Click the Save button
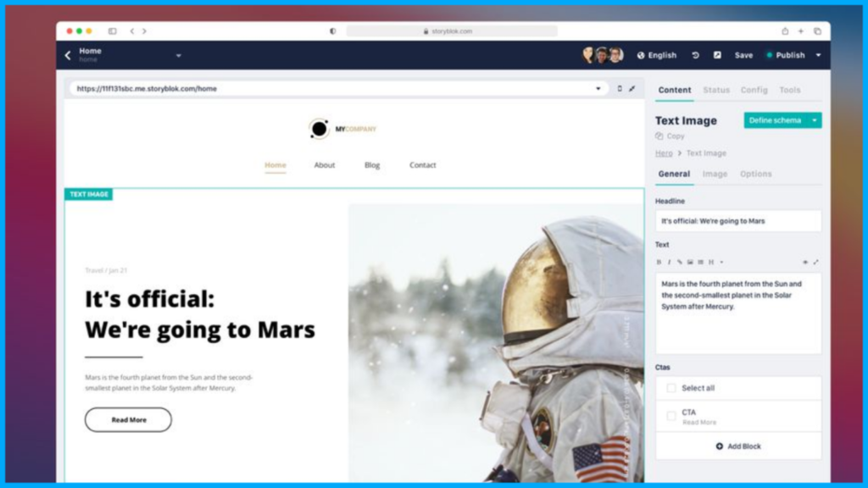This screenshot has height=488, width=868. click(x=743, y=55)
